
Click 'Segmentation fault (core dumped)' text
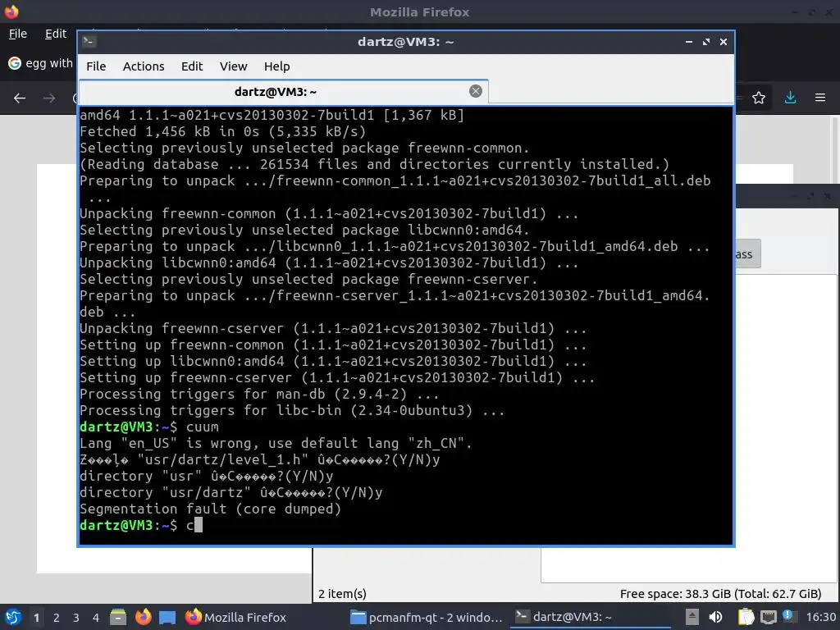(x=210, y=509)
